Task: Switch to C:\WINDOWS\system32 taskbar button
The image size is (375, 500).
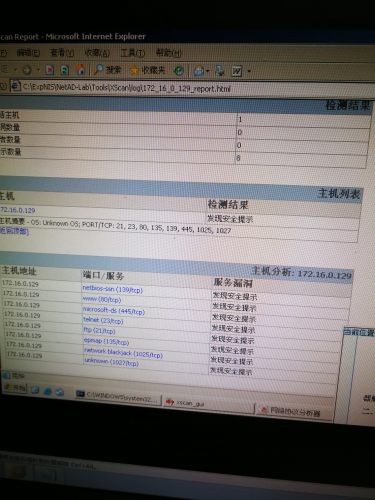Action: [x=118, y=397]
